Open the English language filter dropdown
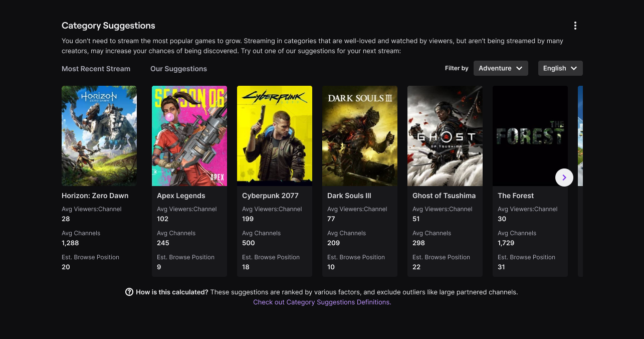 pyautogui.click(x=560, y=68)
